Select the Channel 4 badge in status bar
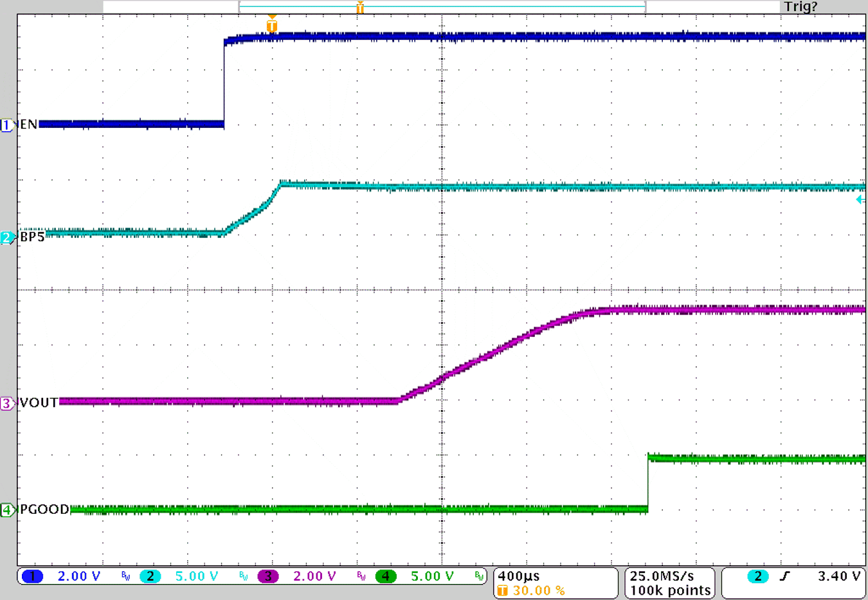Image resolution: width=868 pixels, height=600 pixels. [x=386, y=576]
